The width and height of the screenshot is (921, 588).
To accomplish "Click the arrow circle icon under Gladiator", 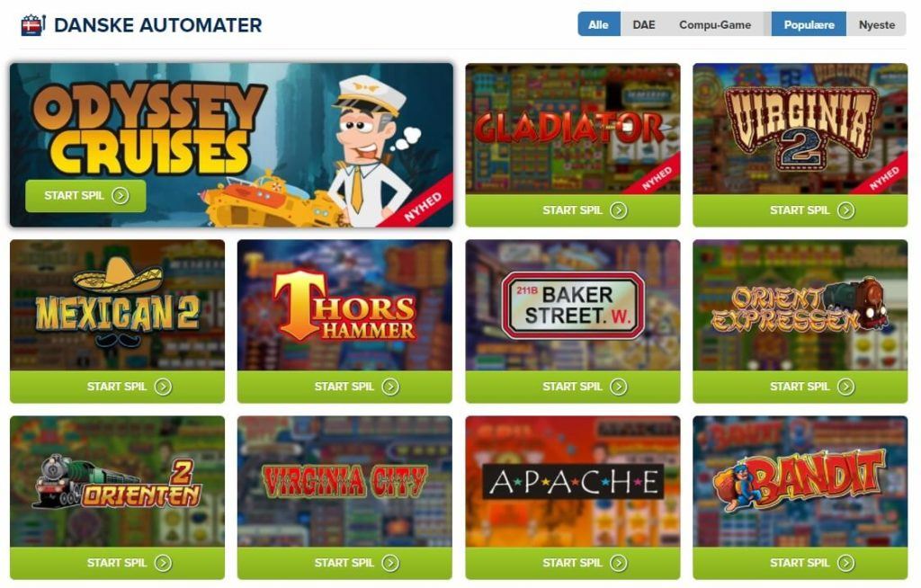I will coord(619,210).
